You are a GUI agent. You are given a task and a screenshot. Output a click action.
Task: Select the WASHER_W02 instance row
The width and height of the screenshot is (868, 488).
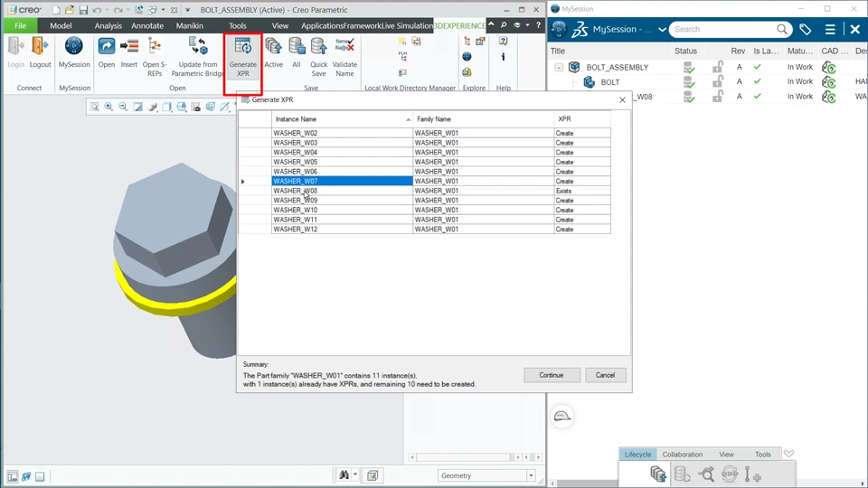pos(342,134)
